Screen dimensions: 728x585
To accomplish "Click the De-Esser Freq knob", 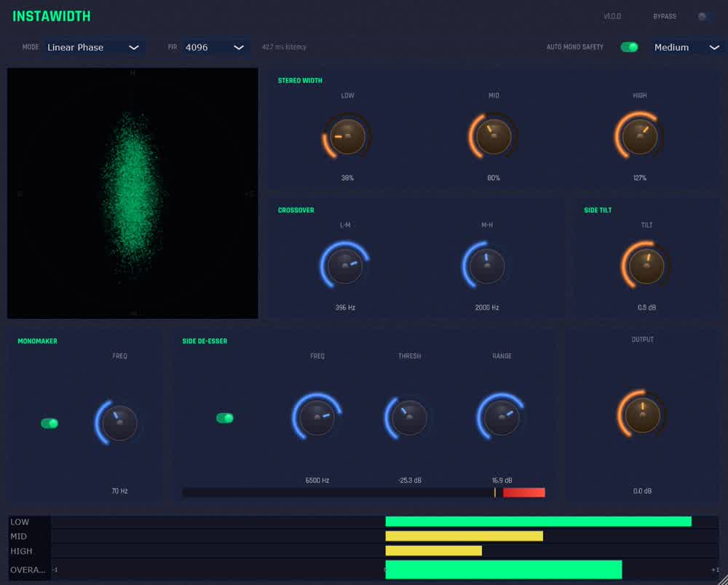I will (317, 417).
